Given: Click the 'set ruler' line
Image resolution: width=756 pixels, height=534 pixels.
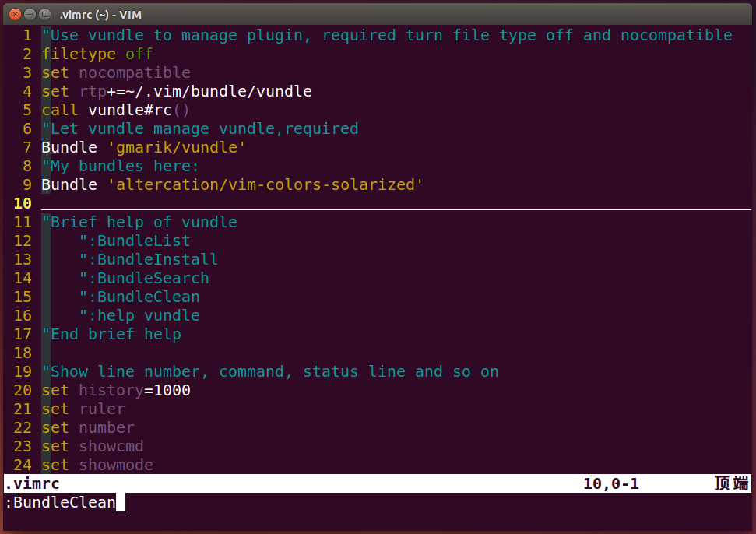Looking at the screenshot, I should pyautogui.click(x=83, y=409).
